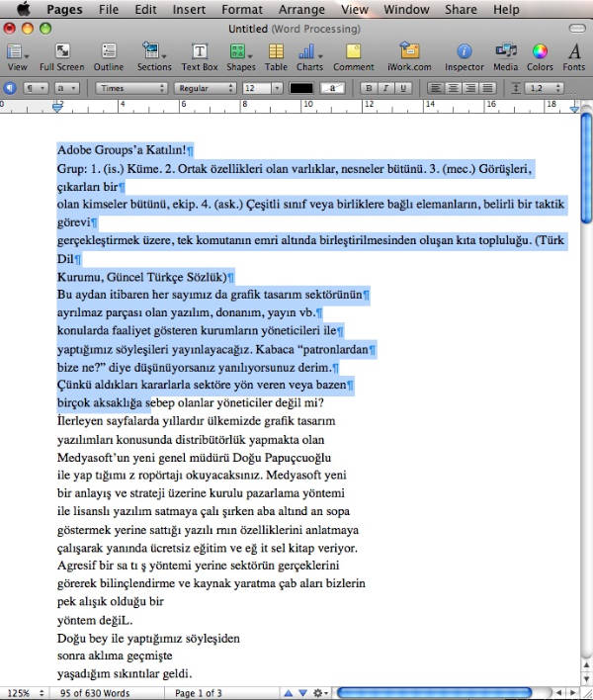Center align text
This screenshot has height=700, width=593.
[x=453, y=88]
